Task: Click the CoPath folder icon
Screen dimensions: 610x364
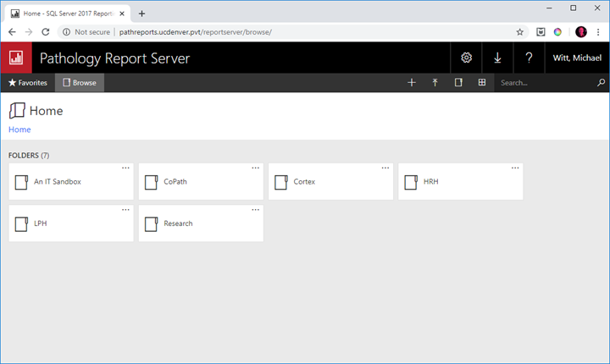Action: click(x=152, y=182)
